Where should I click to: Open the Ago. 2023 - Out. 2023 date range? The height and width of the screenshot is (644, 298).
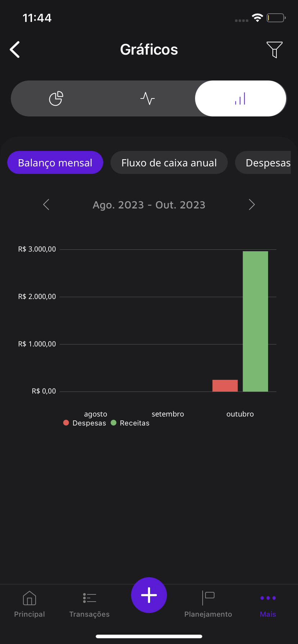[149, 205]
